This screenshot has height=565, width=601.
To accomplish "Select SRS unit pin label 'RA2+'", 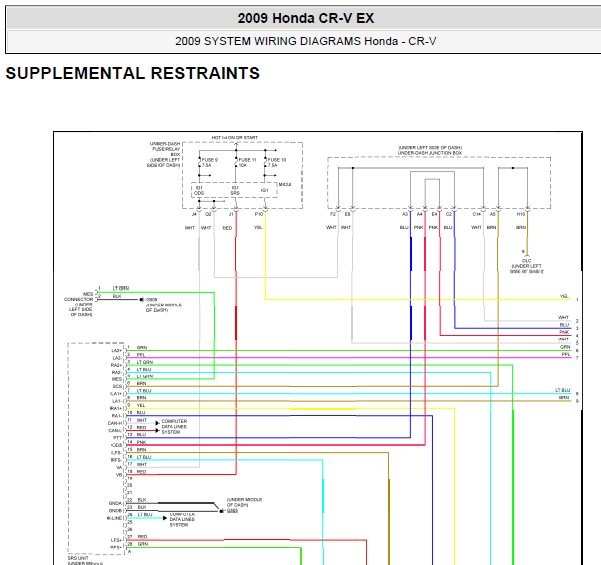I will (x=117, y=365).
